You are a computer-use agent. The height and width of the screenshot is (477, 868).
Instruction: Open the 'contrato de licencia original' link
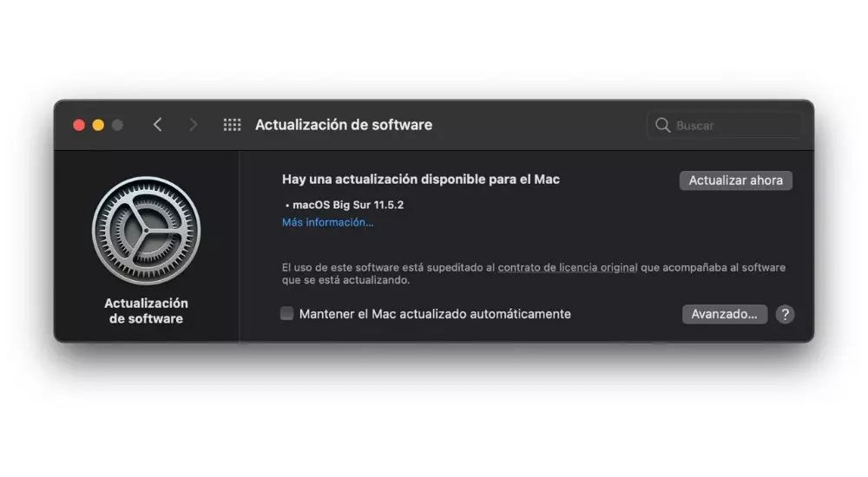[568, 268]
